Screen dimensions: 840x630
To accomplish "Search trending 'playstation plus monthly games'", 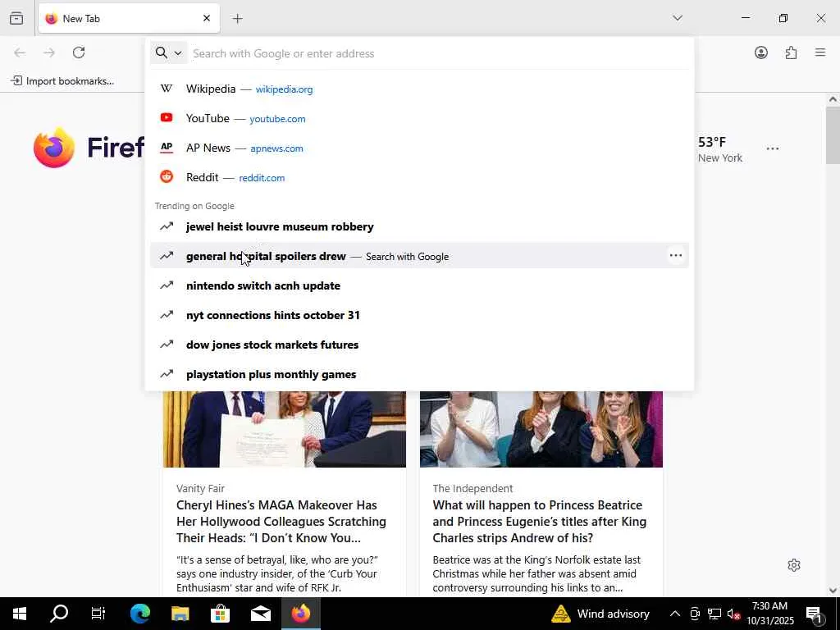I will click(419, 374).
